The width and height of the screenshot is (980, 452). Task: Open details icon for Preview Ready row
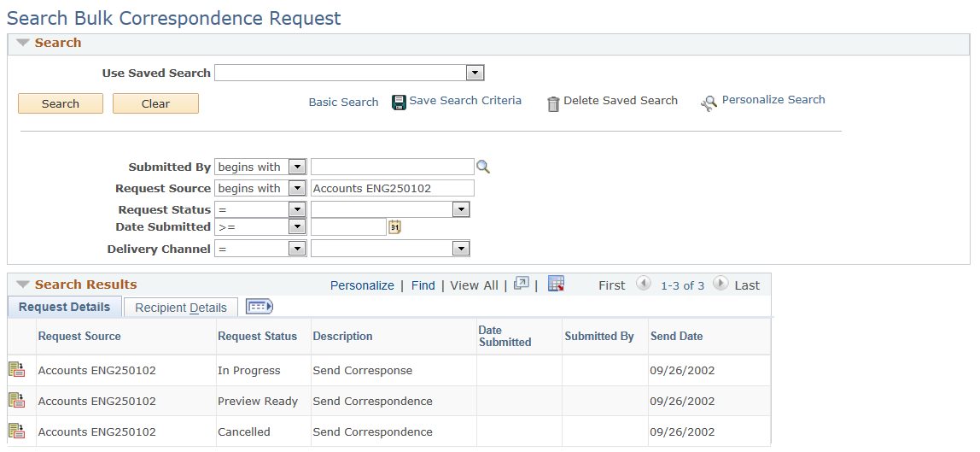pos(17,400)
